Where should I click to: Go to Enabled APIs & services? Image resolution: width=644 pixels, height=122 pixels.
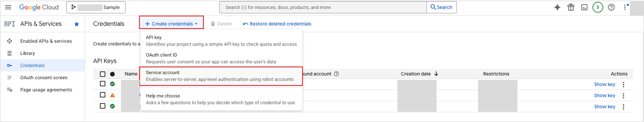click(x=46, y=41)
